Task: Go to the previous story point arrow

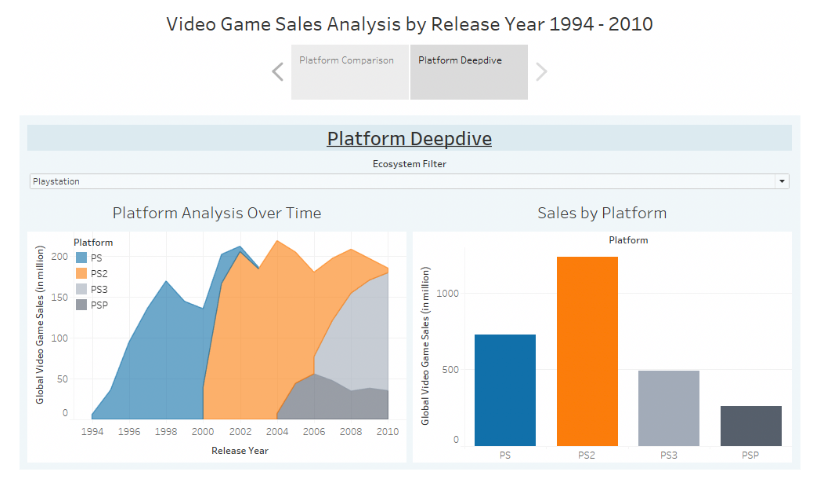Action: 278,72
